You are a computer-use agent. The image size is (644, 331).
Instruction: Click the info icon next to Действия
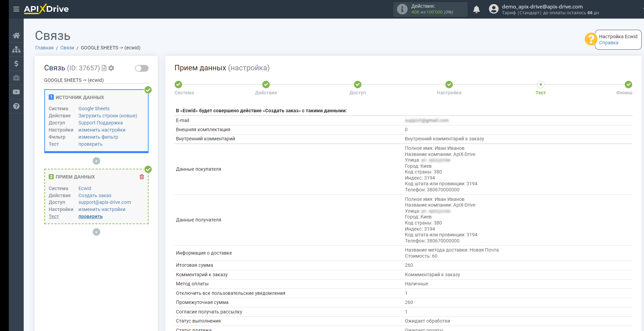point(402,9)
